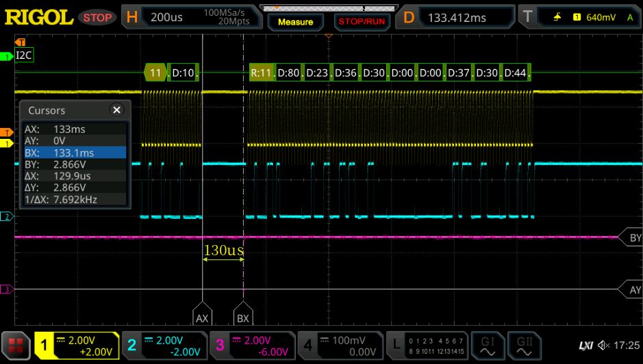This screenshot has width=643, height=364.
Task: Click the Measure button
Action: 295,22
